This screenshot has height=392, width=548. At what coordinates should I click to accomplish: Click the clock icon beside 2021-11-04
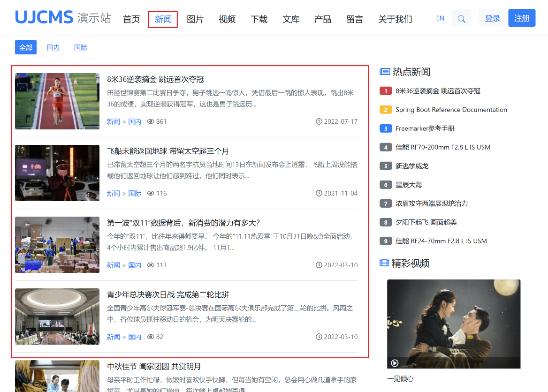tap(319, 193)
